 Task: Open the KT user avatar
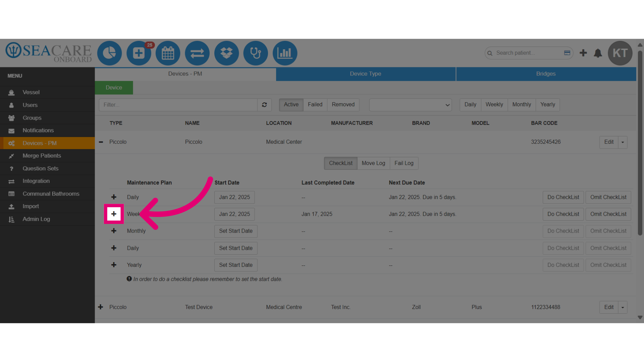[620, 53]
